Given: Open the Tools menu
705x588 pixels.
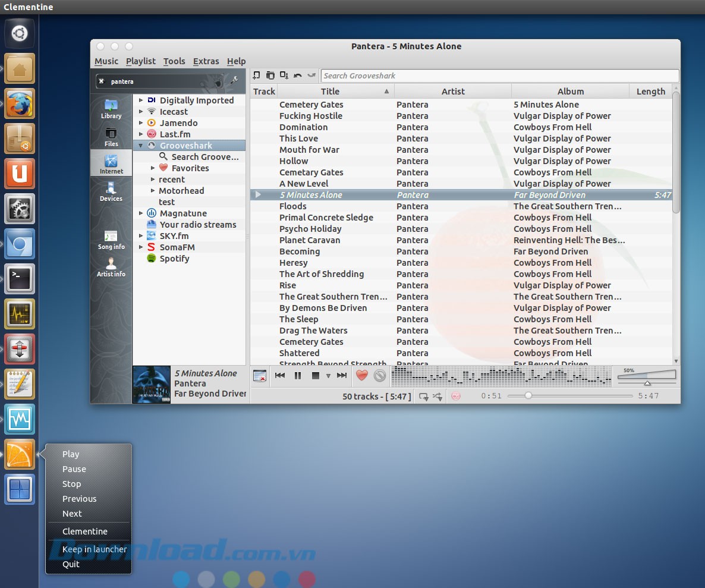Looking at the screenshot, I should [174, 61].
